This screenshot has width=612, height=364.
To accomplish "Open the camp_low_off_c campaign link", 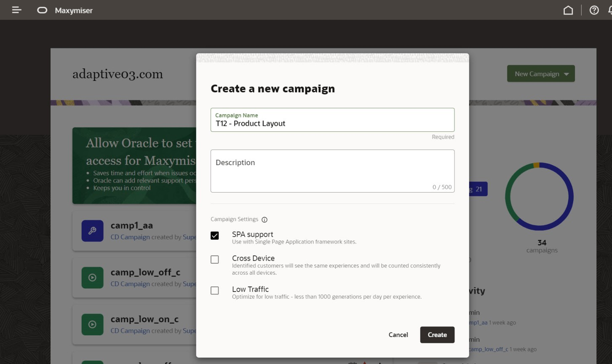I will pos(145,272).
